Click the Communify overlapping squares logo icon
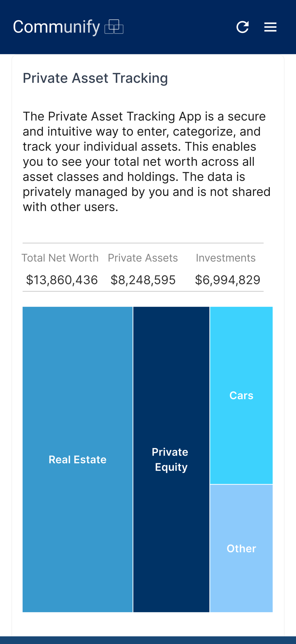The width and height of the screenshot is (296, 644). click(x=114, y=27)
